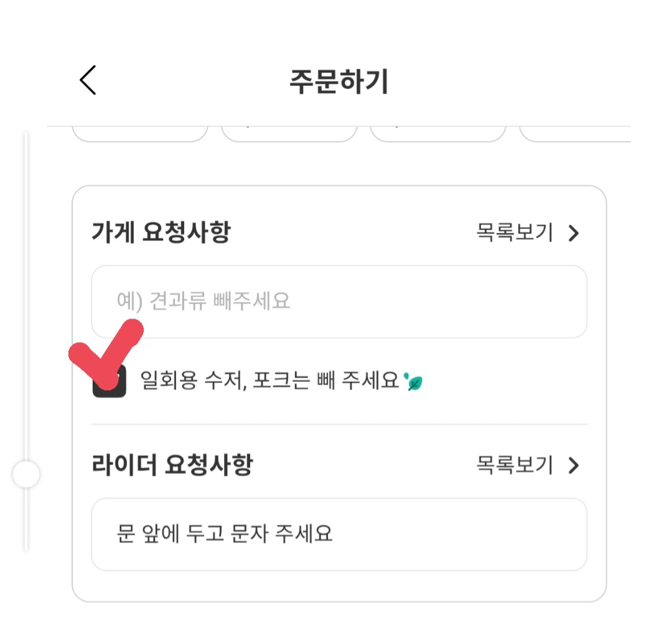Image resolution: width=672 pixels, height=617 pixels.
Task: Click the green leaf icon
Action: pyautogui.click(x=413, y=381)
